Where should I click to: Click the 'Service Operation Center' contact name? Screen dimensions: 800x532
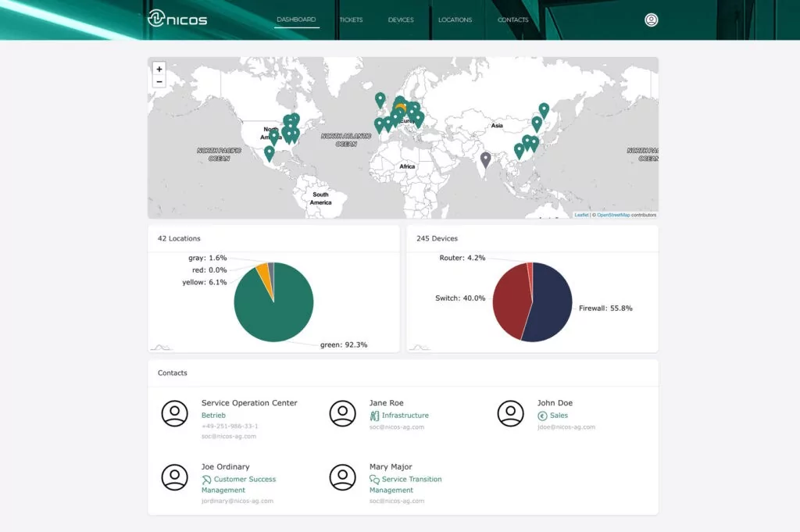(x=249, y=403)
